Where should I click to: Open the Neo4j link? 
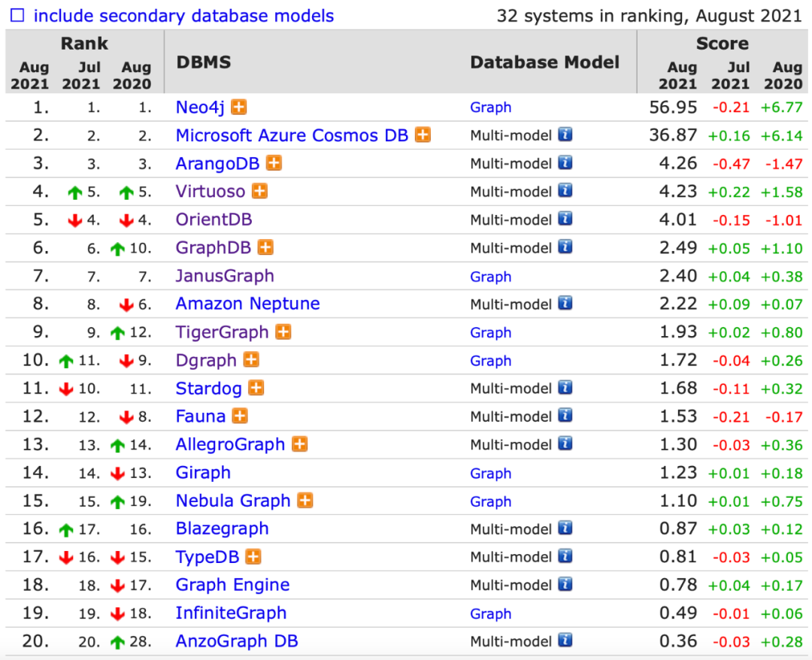[x=200, y=107]
